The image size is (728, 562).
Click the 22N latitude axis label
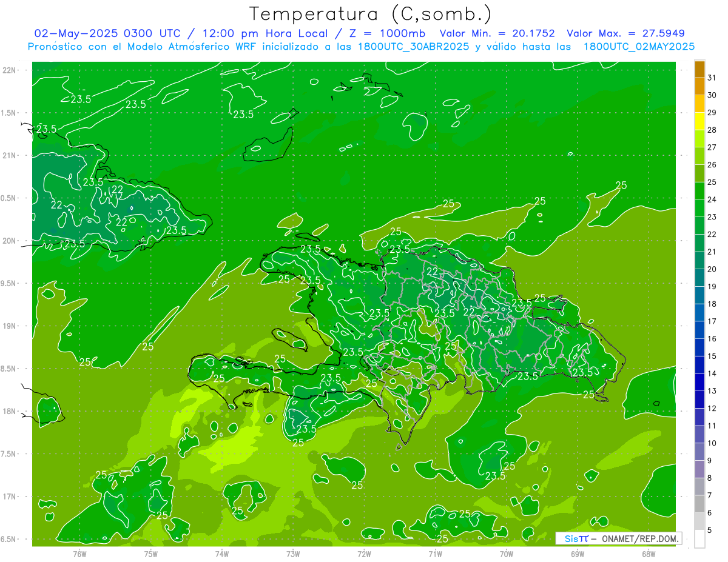(x=9, y=70)
